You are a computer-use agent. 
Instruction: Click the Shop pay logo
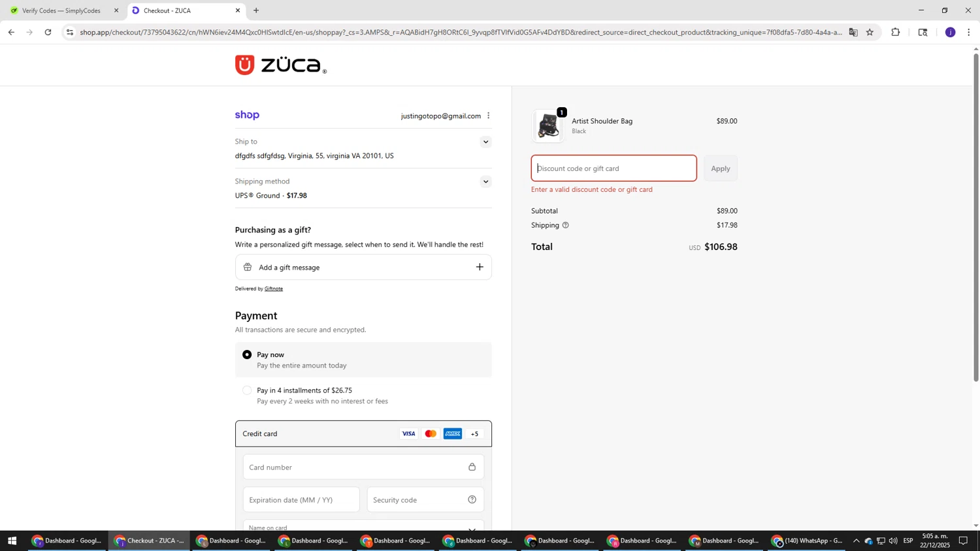point(247,116)
